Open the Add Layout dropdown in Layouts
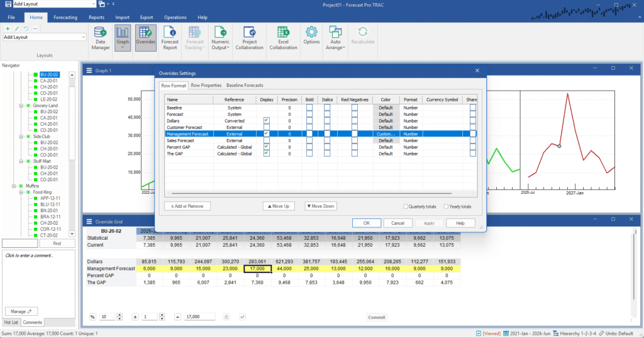The height and width of the screenshot is (338, 644). pos(82,37)
